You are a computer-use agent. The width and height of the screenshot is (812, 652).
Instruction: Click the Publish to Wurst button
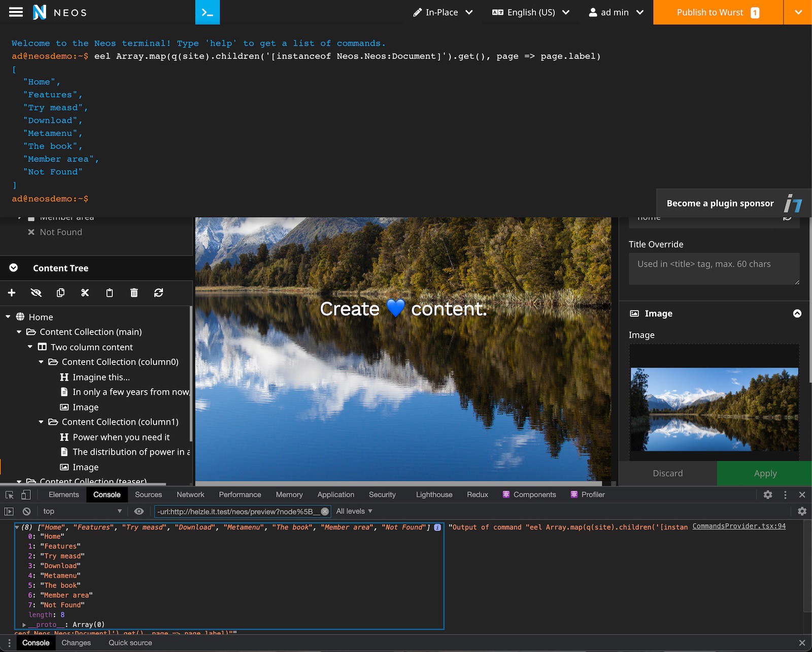[x=717, y=12]
